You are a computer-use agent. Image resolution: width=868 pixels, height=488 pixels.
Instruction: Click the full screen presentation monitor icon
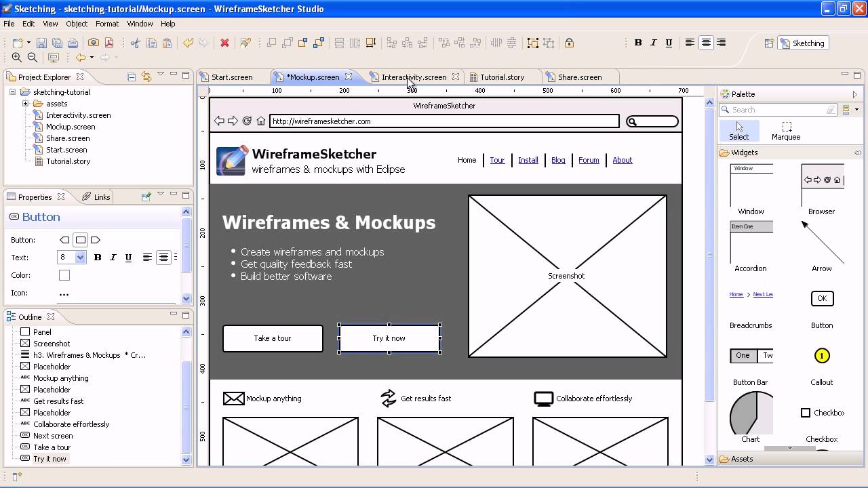[54, 58]
